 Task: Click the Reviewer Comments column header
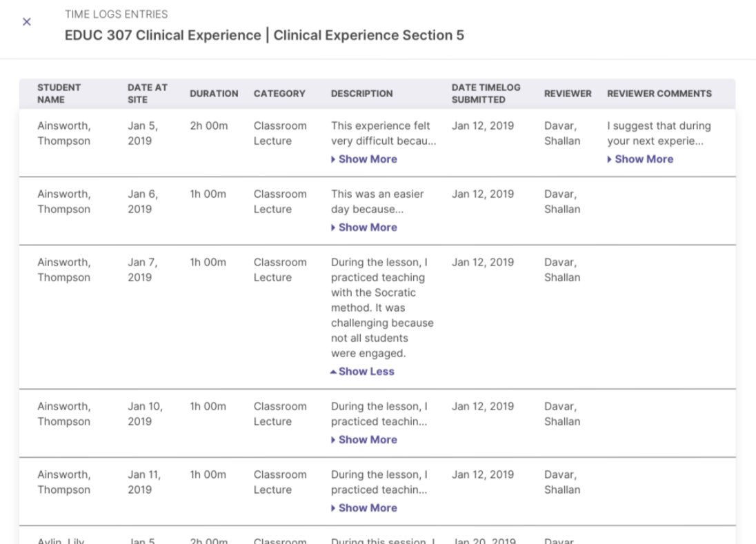coord(659,94)
